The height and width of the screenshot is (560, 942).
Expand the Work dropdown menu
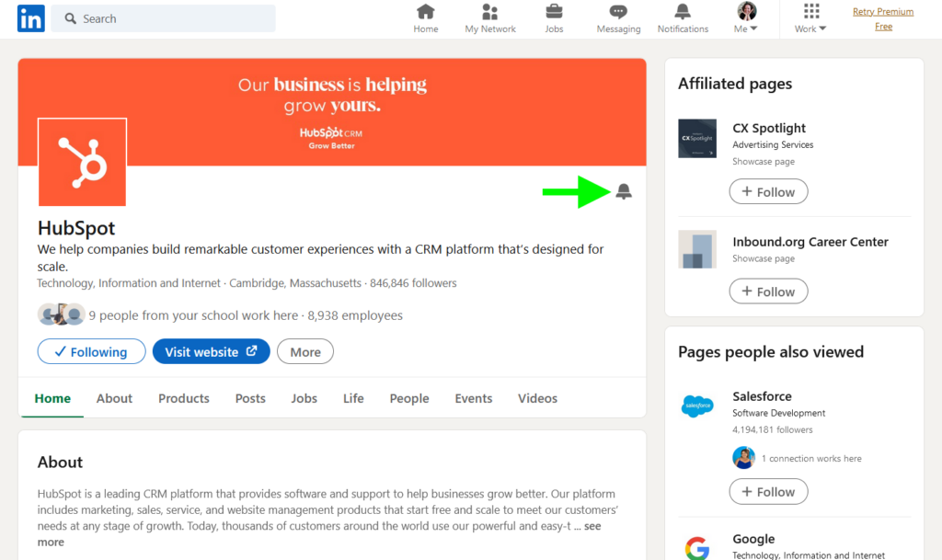(809, 20)
